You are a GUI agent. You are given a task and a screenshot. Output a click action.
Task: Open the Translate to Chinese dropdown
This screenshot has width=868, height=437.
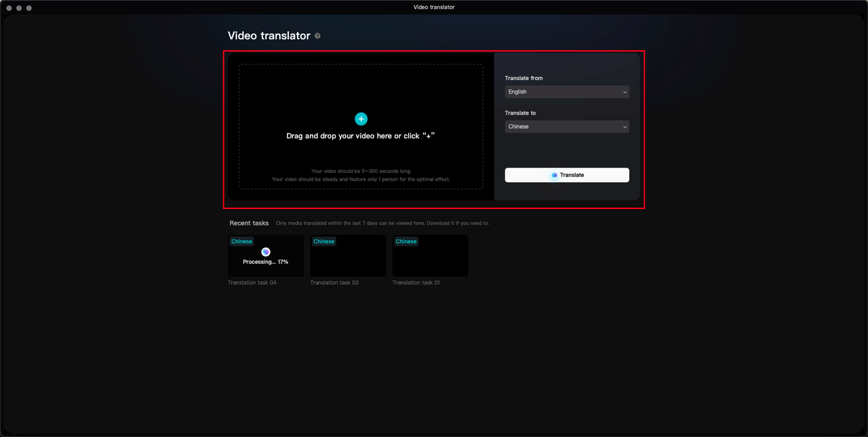click(567, 127)
